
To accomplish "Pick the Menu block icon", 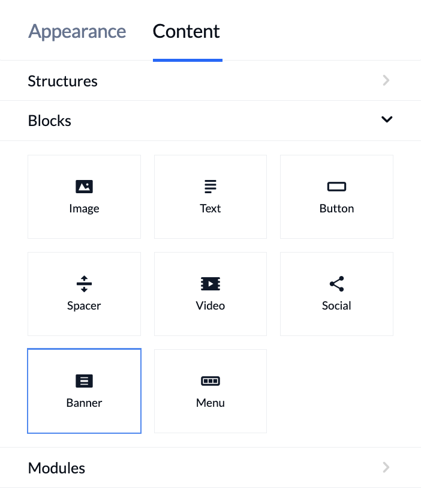I will click(x=210, y=381).
